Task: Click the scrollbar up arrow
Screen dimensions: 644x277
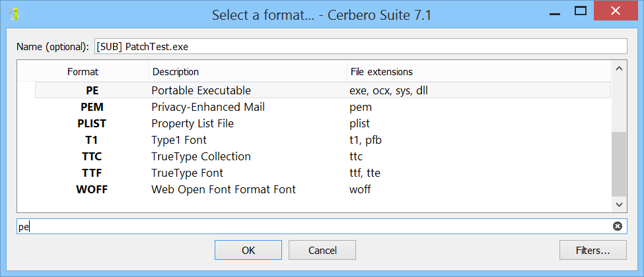Action: point(619,69)
